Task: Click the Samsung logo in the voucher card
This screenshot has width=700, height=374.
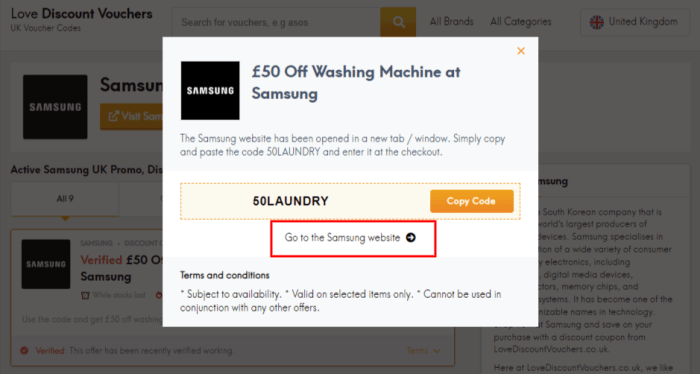Action: pyautogui.click(x=46, y=264)
